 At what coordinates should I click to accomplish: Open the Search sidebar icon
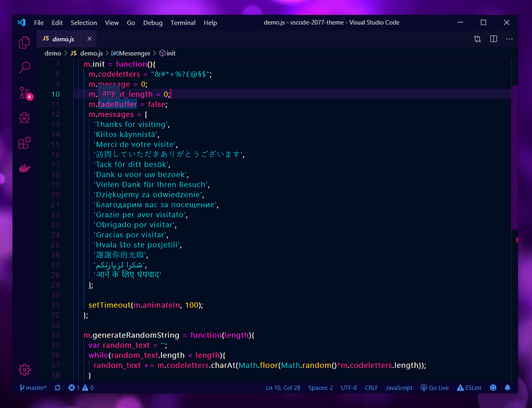pos(25,68)
